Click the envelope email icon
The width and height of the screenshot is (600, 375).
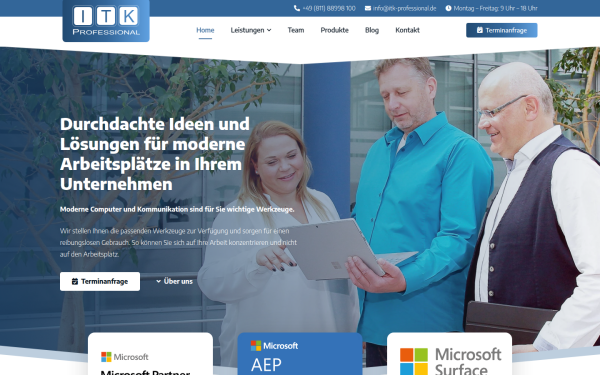coord(368,8)
